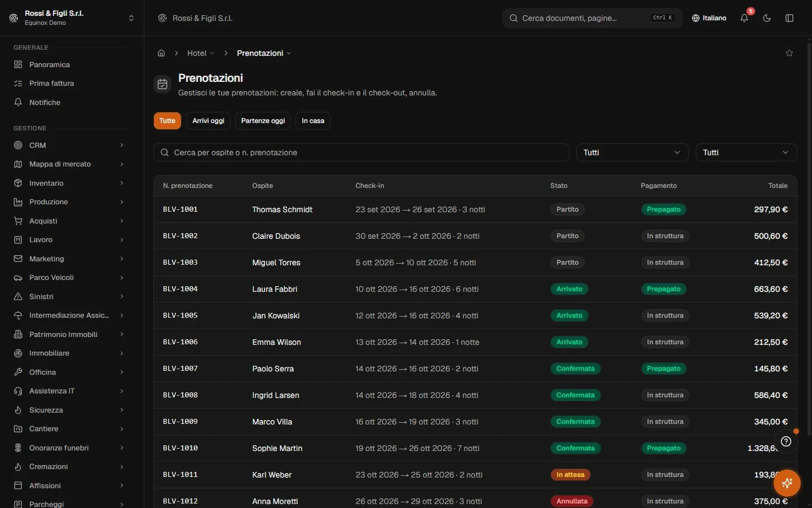Open the first Tutti filter dropdown
This screenshot has height=508, width=812.
(632, 152)
